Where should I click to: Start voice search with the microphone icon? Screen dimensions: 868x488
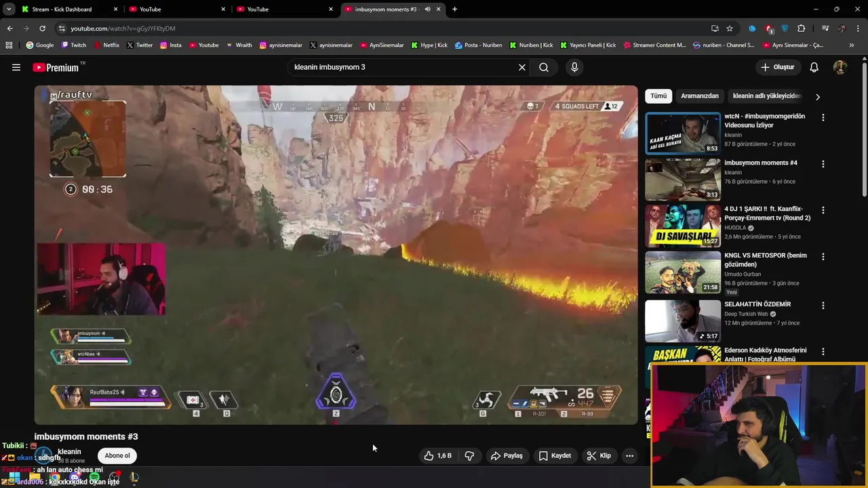pos(574,67)
